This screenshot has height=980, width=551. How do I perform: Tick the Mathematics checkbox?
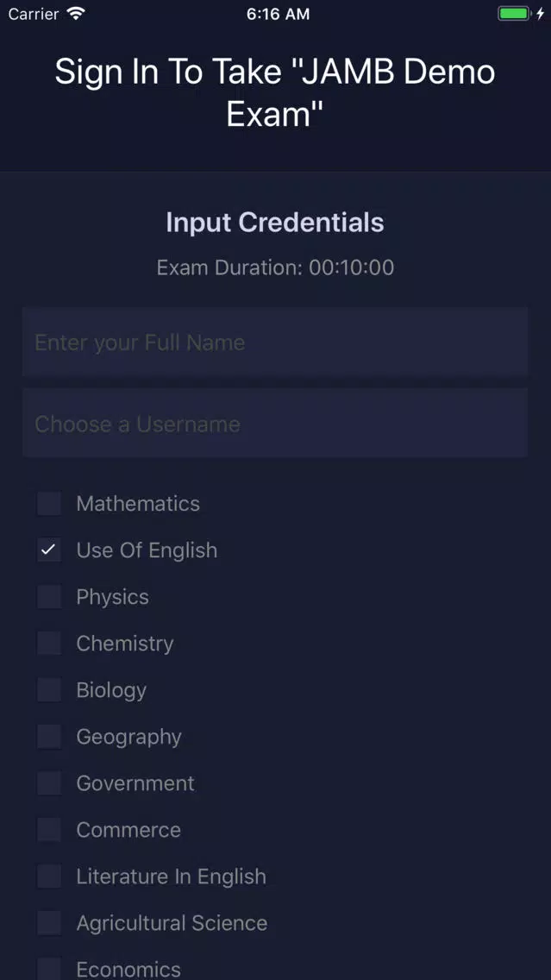click(49, 504)
